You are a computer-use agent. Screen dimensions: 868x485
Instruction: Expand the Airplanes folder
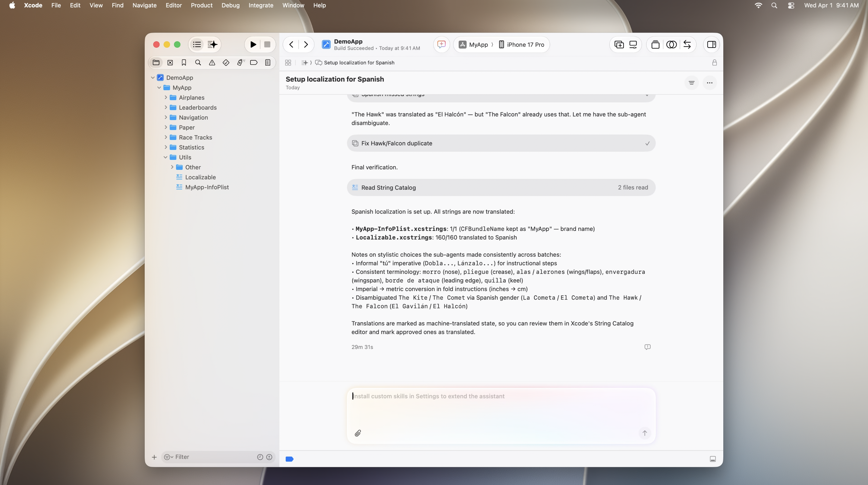165,97
